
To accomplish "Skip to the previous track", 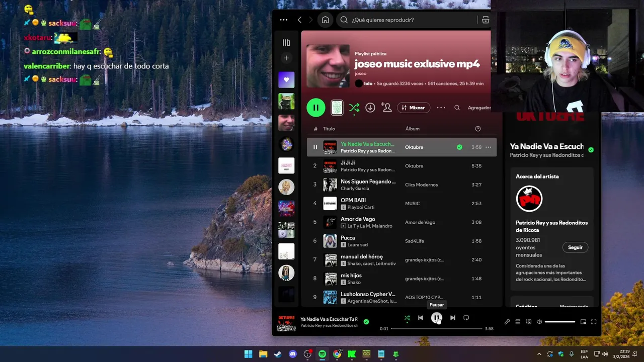I will [x=421, y=318].
